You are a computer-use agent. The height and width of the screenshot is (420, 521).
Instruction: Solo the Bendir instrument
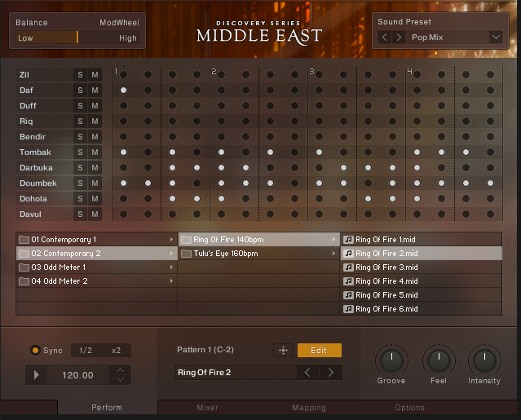80,137
